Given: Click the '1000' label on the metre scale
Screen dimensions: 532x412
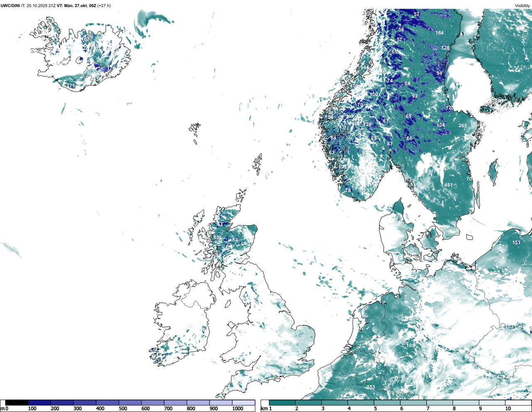Looking at the screenshot, I should pos(238,409).
